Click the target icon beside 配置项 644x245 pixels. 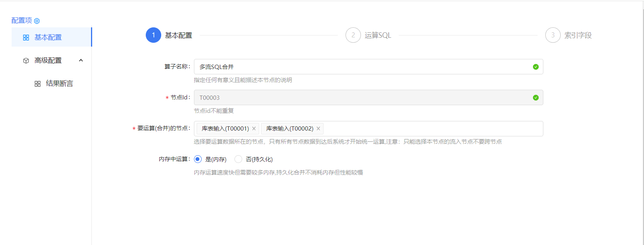(37, 21)
